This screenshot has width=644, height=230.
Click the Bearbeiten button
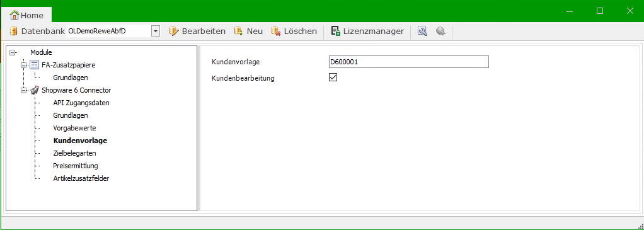click(197, 32)
